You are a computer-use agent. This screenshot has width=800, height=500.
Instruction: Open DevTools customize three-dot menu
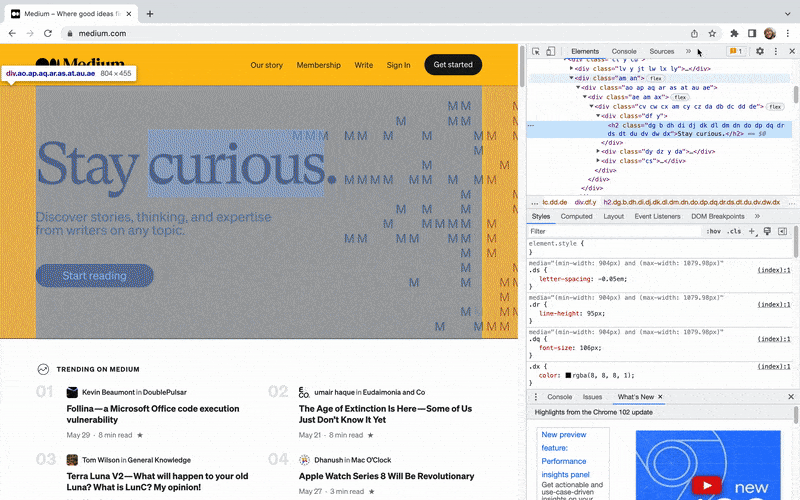776,51
